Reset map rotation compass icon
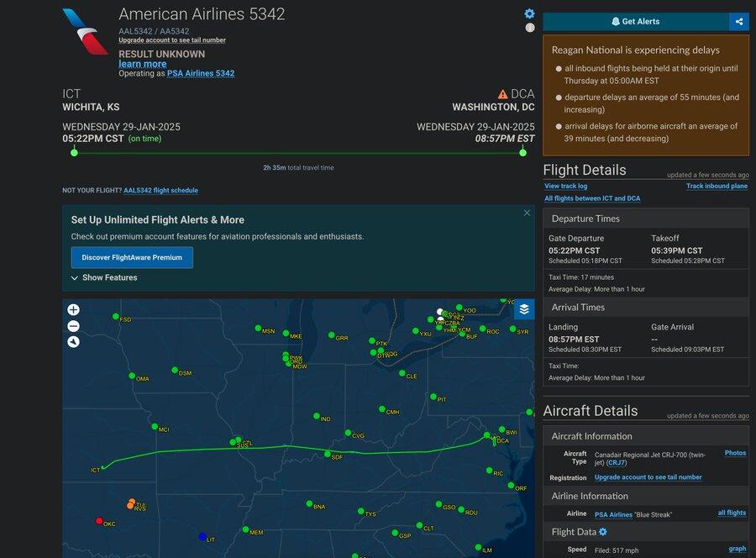Image resolution: width=756 pixels, height=558 pixels. pos(73,342)
